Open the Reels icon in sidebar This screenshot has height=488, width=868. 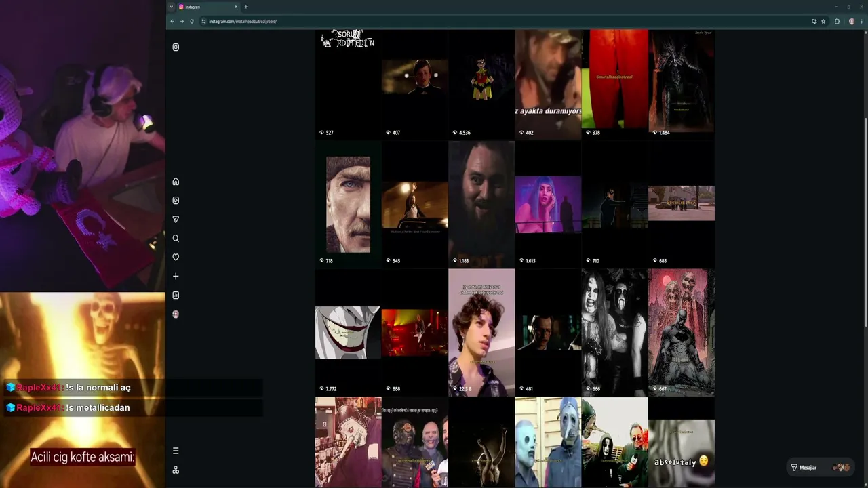coord(176,201)
